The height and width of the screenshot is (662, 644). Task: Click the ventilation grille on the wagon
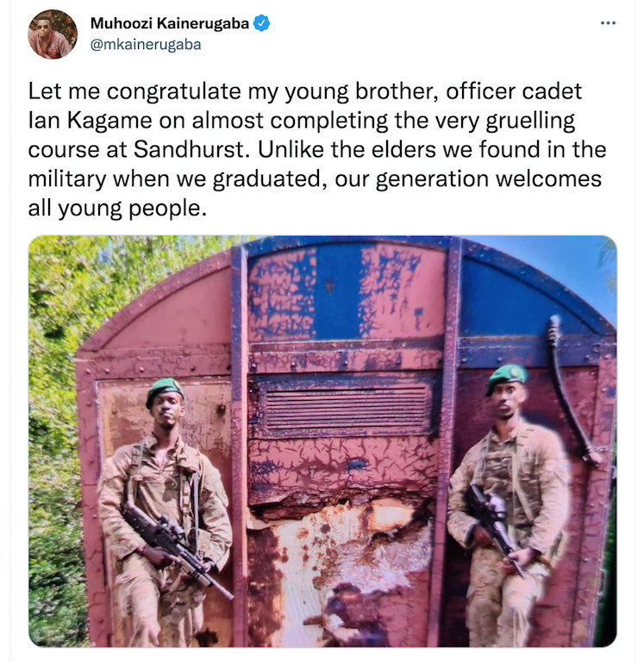pyautogui.click(x=345, y=409)
